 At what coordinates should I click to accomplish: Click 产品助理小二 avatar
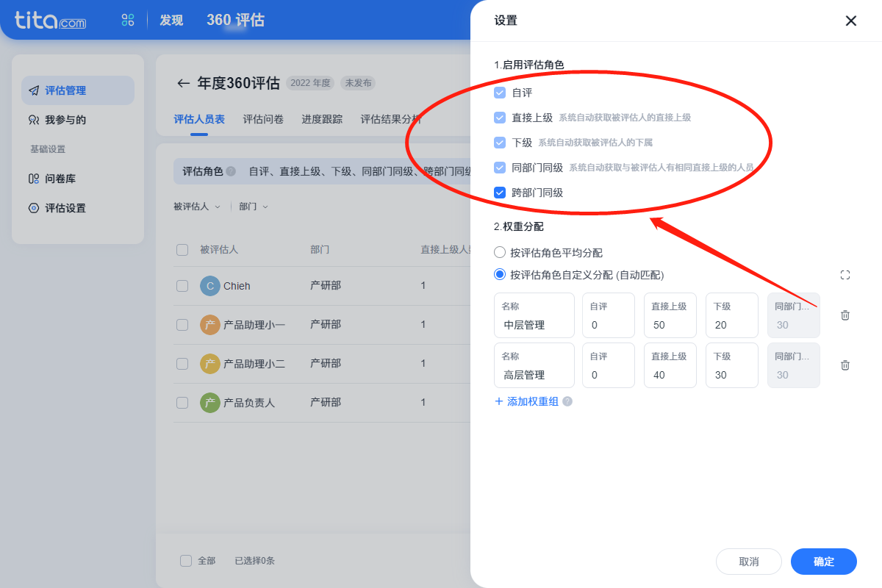210,363
